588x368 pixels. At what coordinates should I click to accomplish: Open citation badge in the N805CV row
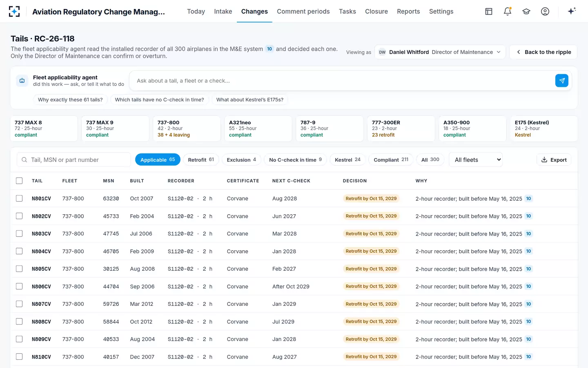pyautogui.click(x=528, y=269)
